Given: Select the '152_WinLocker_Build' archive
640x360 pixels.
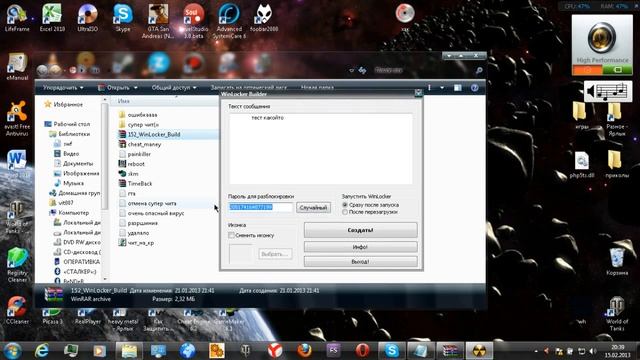Looking at the screenshot, I should [x=153, y=134].
